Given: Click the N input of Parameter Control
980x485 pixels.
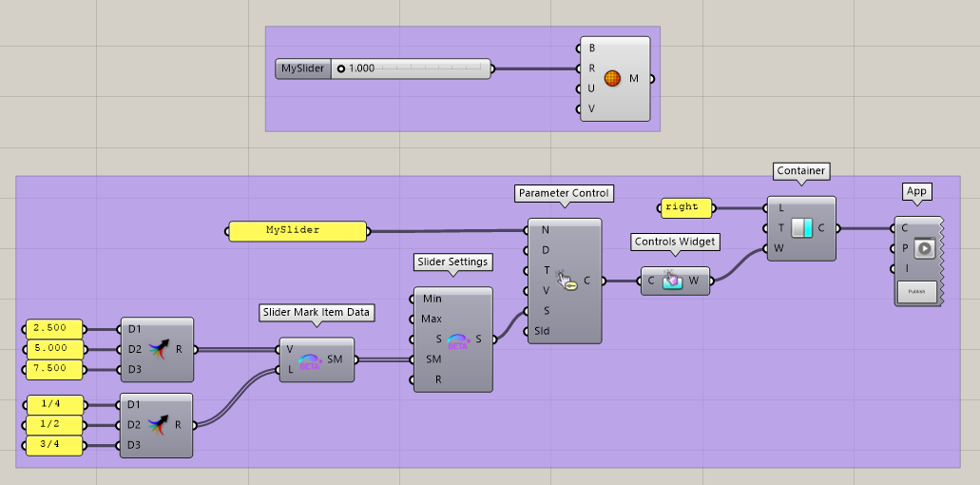Looking at the screenshot, I should click(x=546, y=230).
